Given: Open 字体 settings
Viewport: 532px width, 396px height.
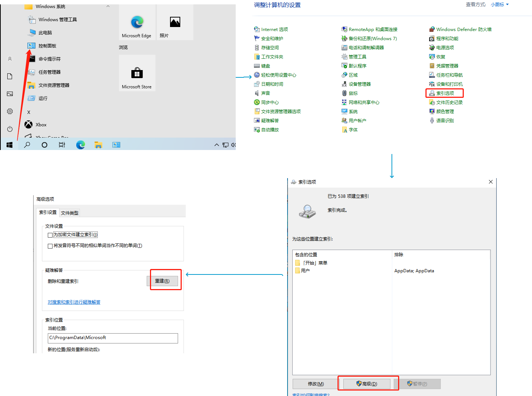Looking at the screenshot, I should pos(352,130).
